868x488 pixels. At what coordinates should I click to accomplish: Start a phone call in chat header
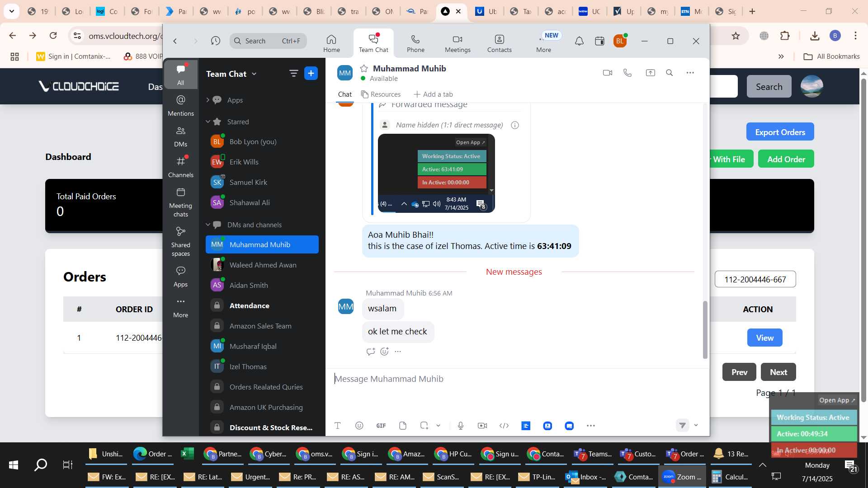coord(627,73)
